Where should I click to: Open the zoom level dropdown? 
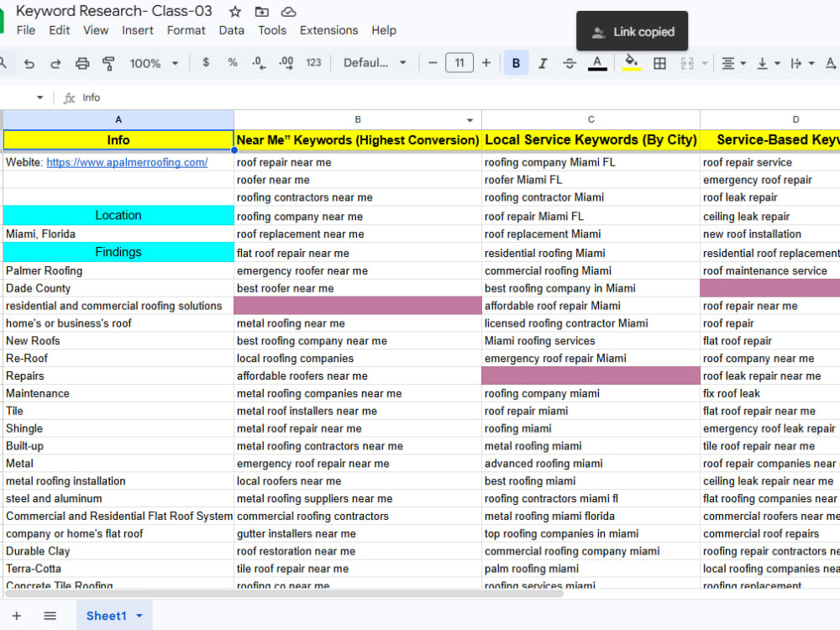pyautogui.click(x=154, y=63)
